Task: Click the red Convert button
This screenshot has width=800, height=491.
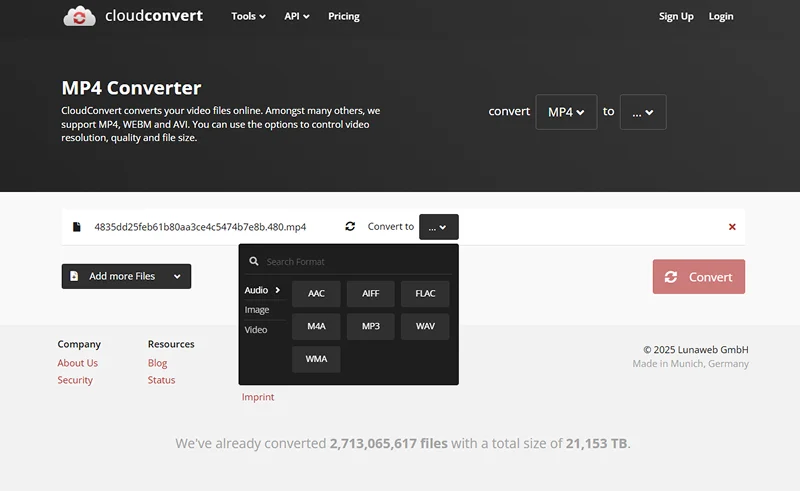Action: (x=698, y=277)
